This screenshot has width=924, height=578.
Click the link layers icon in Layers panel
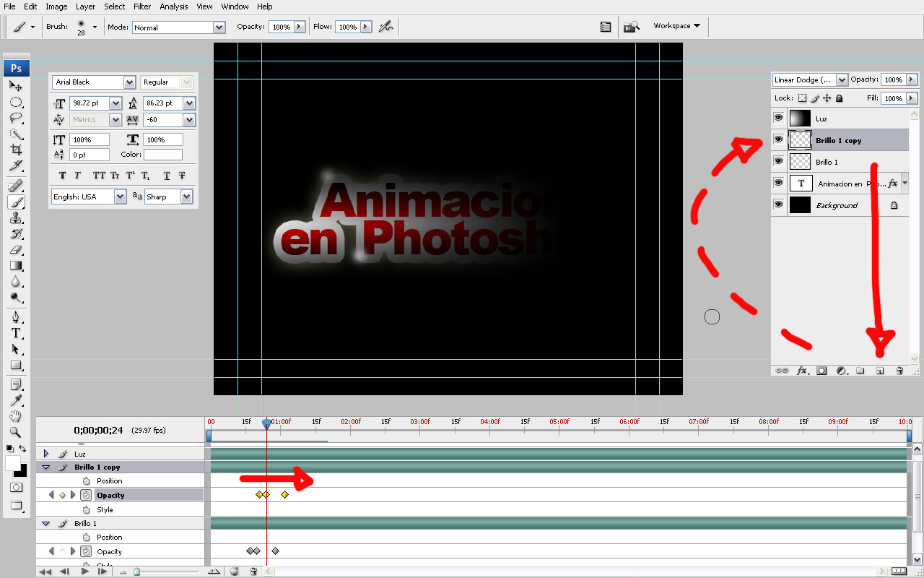pyautogui.click(x=782, y=371)
